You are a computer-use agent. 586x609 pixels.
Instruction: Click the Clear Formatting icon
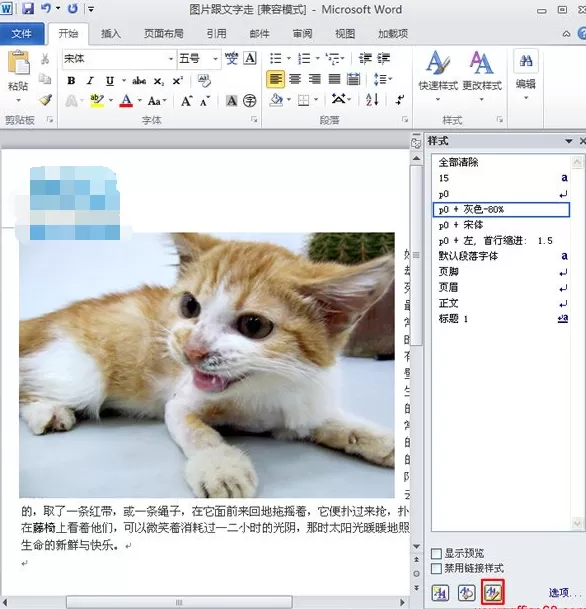click(204, 81)
